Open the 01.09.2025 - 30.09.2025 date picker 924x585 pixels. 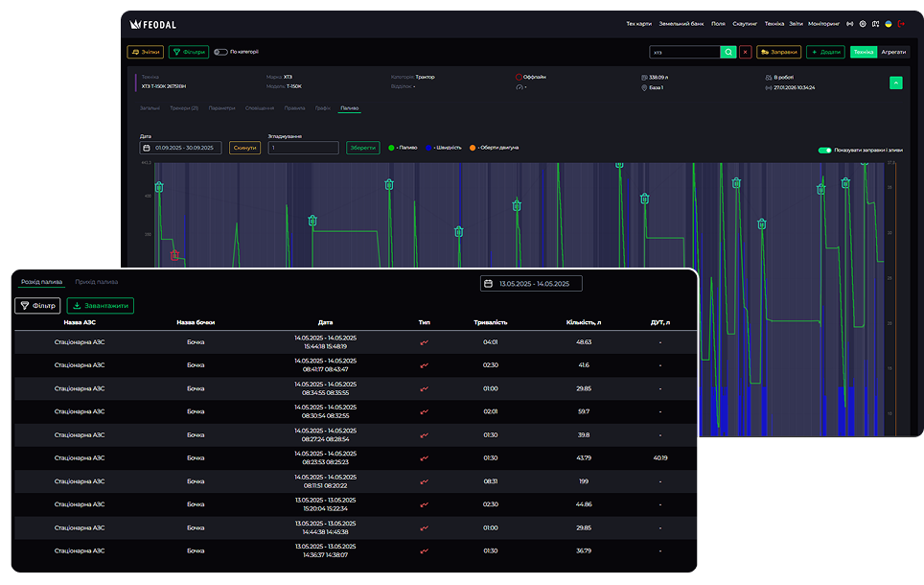[x=181, y=148]
